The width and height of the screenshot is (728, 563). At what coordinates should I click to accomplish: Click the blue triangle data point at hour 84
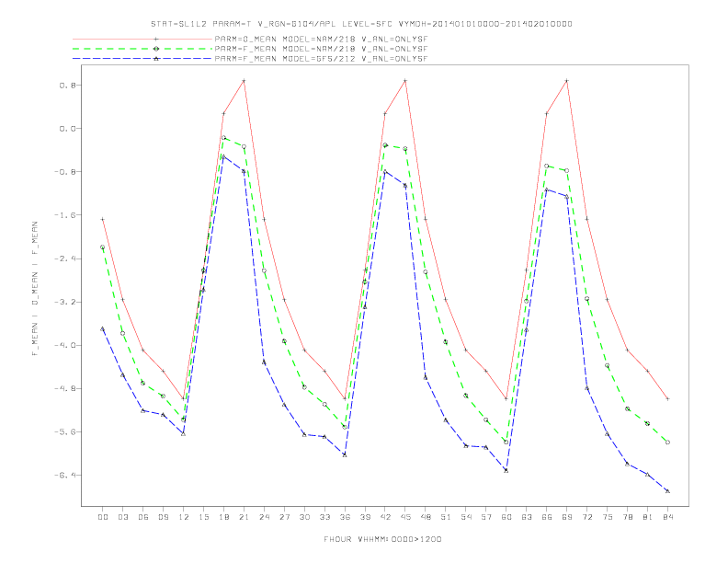pyautogui.click(x=667, y=491)
